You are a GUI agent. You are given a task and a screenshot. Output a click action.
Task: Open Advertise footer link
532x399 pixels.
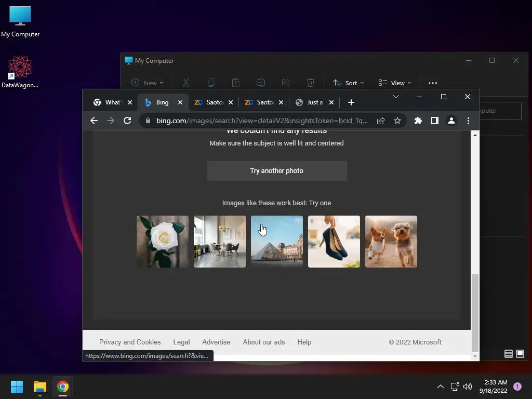click(216, 342)
